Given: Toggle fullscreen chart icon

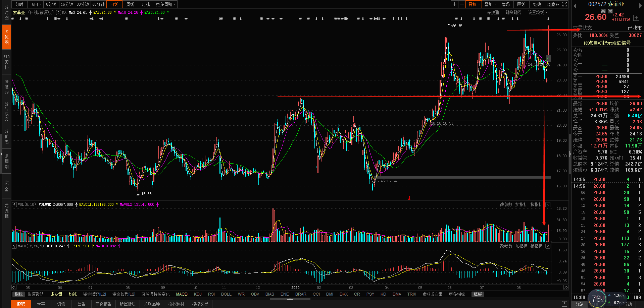Looking at the screenshot, I should tap(565, 4).
